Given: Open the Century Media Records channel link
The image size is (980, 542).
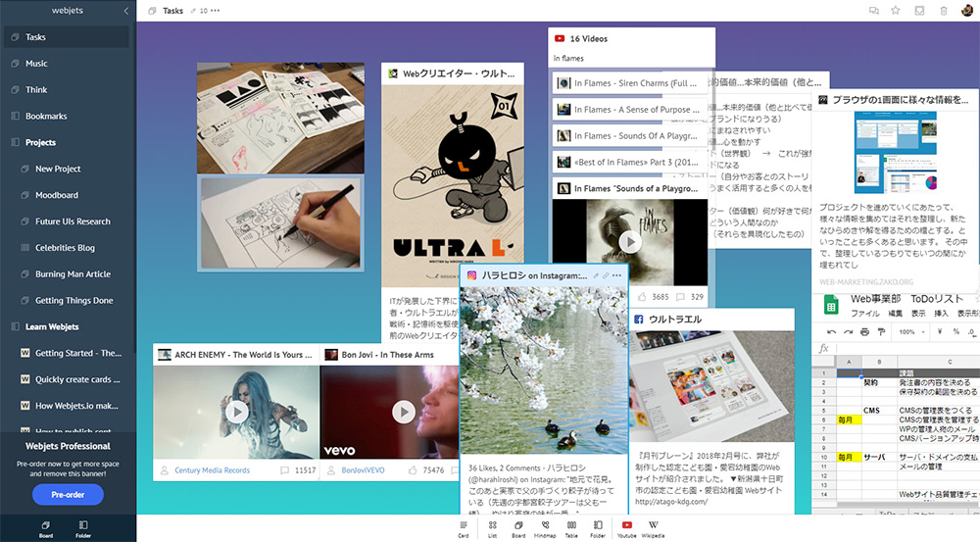Looking at the screenshot, I should 212,470.
